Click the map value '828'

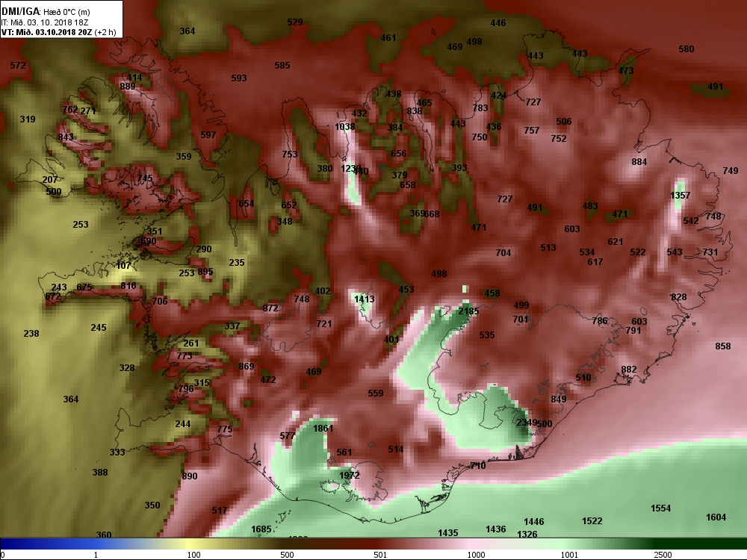(678, 297)
